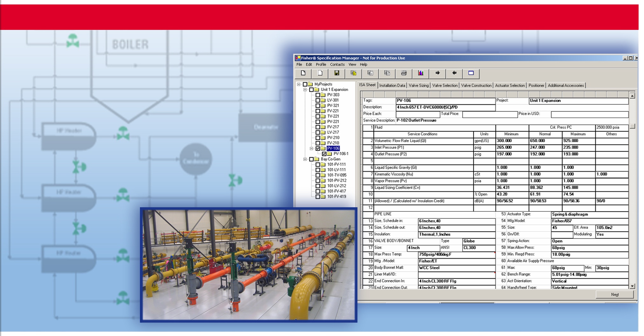Click the left arrow toolbar icon
The width and height of the screenshot is (644, 336).
[x=454, y=73]
